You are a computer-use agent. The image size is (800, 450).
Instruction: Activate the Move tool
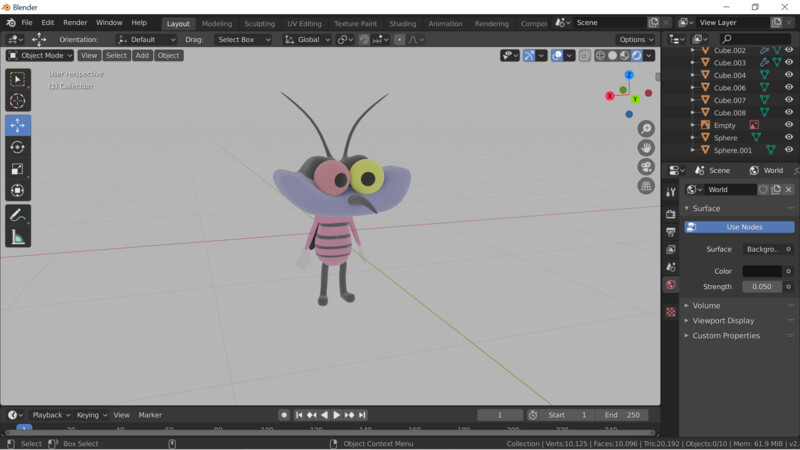click(x=18, y=125)
